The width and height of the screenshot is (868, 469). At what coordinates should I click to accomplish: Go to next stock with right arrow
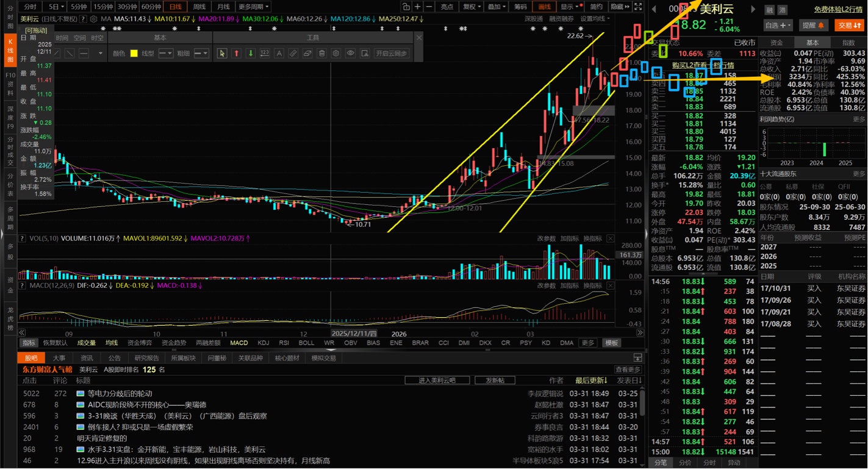[753, 9]
